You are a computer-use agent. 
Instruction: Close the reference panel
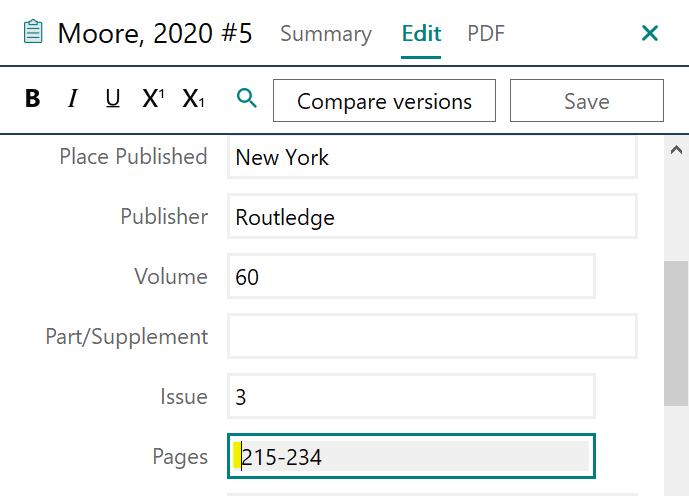[x=650, y=34]
